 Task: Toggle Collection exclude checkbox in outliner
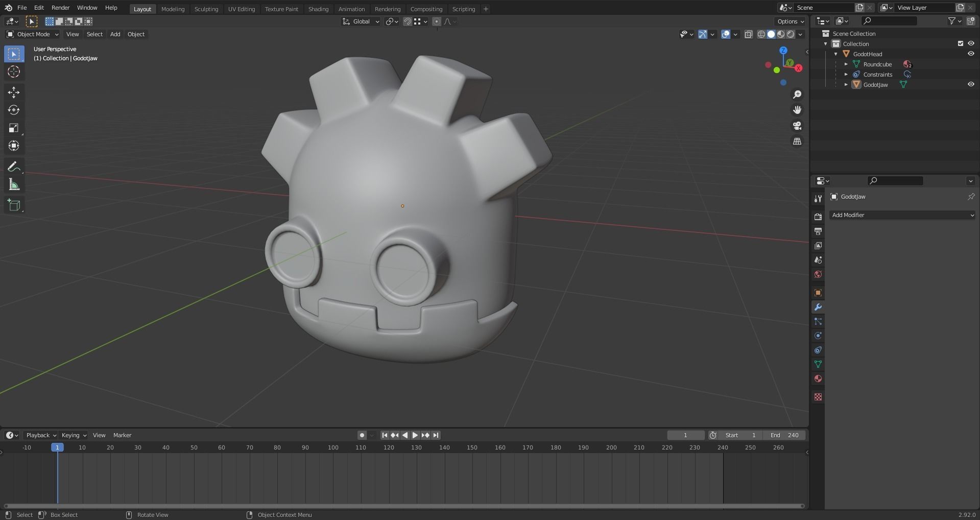coord(960,43)
